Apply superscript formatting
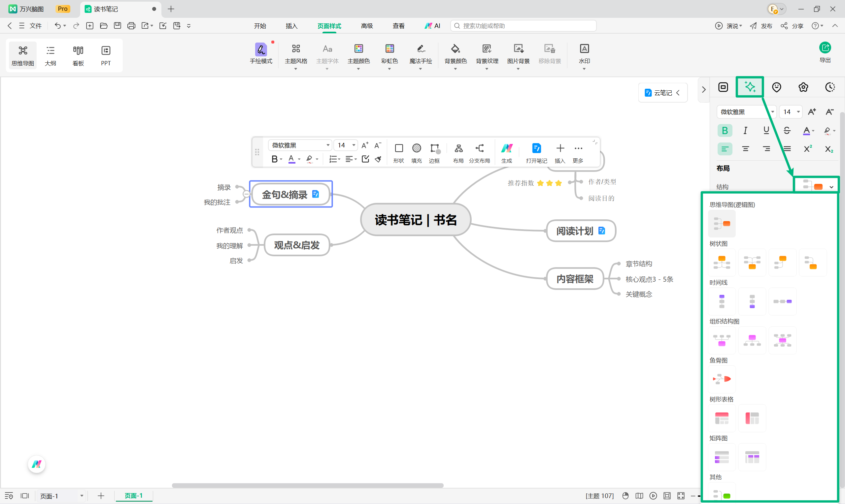The height and width of the screenshot is (504, 845). click(808, 149)
